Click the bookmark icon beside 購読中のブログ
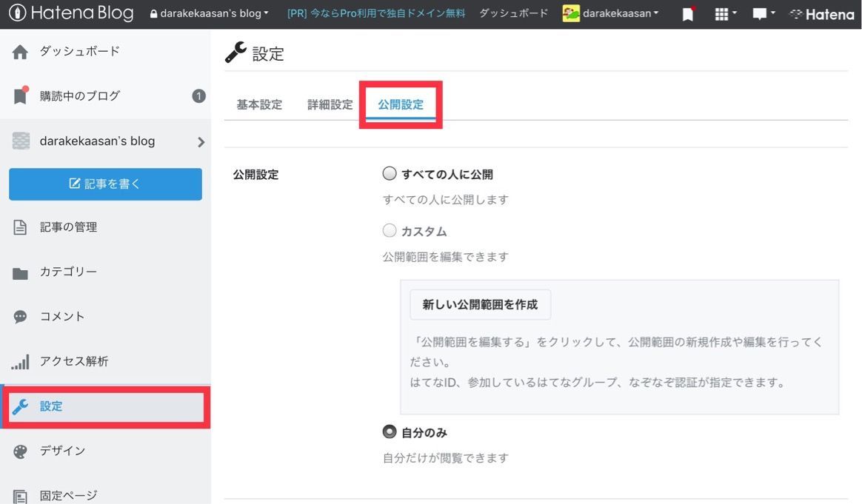 click(20, 95)
